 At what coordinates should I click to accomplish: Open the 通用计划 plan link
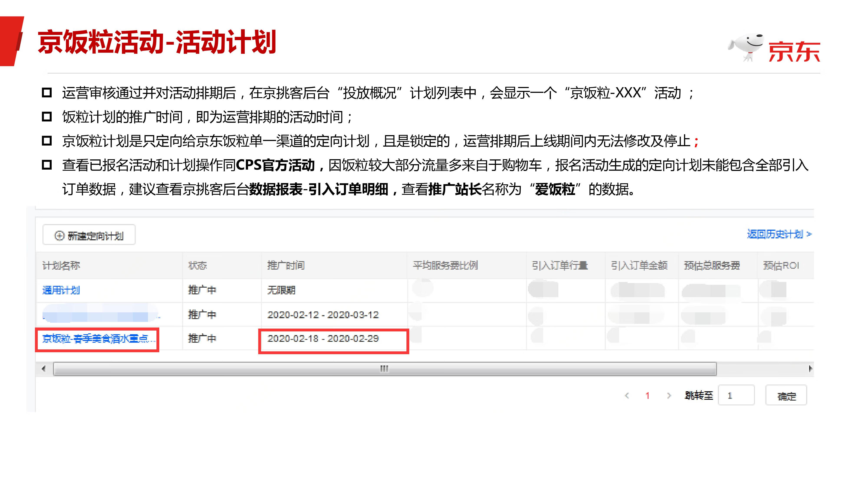click(x=61, y=290)
